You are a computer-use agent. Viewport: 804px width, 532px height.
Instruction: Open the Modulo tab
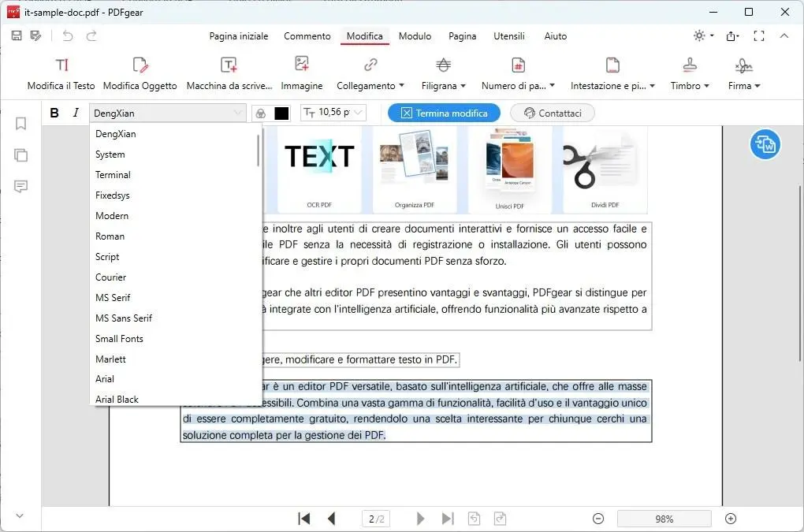[x=415, y=36]
